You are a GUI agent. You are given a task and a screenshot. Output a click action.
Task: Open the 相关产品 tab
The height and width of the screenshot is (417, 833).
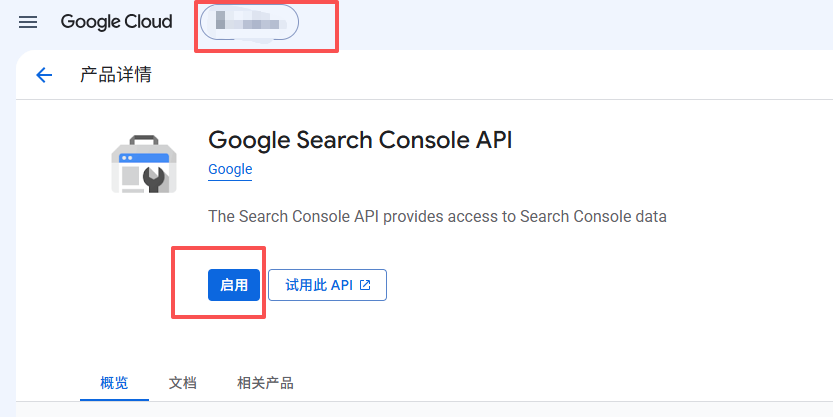click(x=265, y=383)
